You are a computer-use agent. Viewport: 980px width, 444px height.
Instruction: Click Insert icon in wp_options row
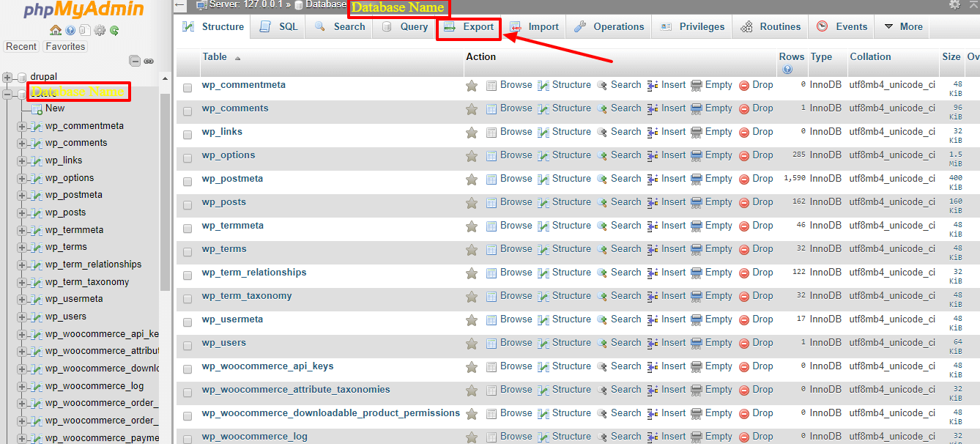coord(653,155)
